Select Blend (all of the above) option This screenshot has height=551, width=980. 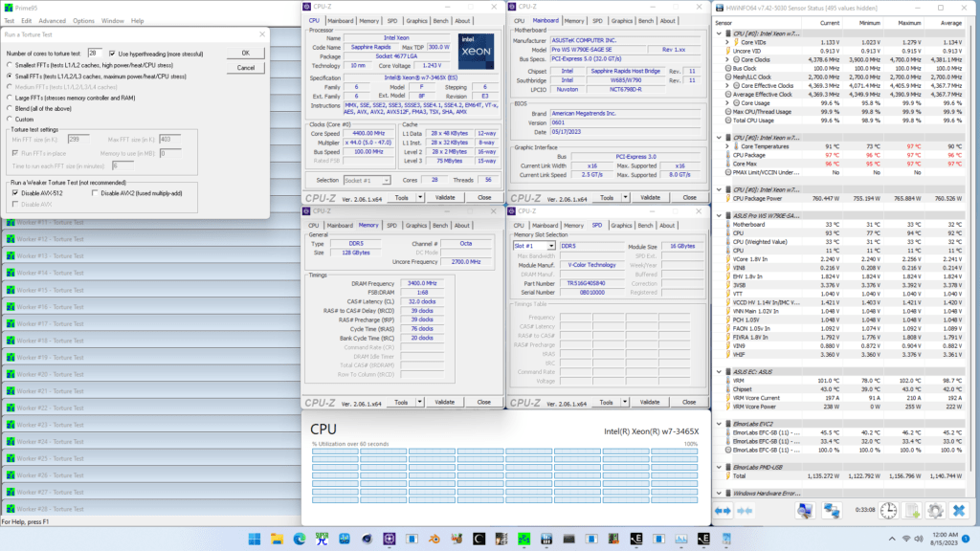[x=10, y=109]
